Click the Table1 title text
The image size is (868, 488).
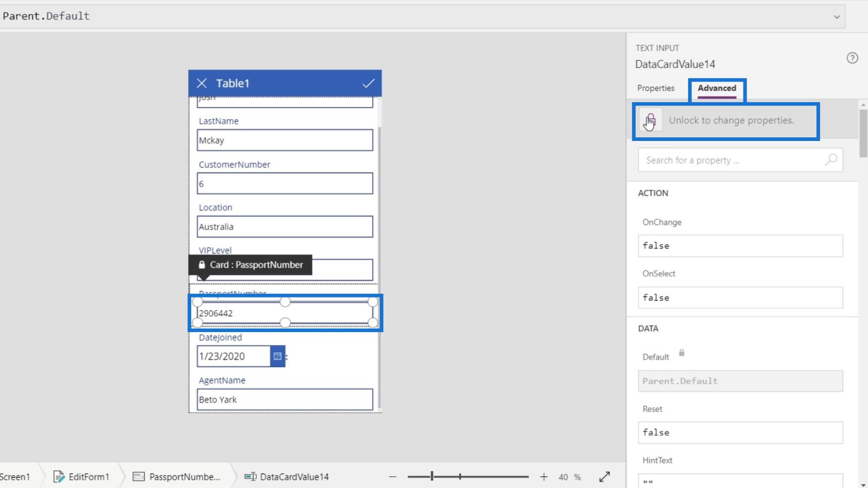pyautogui.click(x=233, y=83)
